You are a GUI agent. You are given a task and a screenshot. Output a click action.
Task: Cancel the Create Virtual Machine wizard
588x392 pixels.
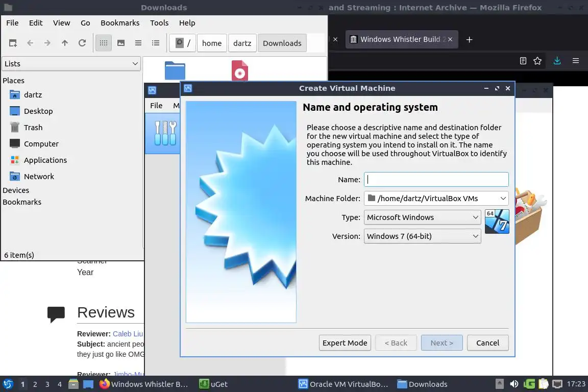(487, 343)
